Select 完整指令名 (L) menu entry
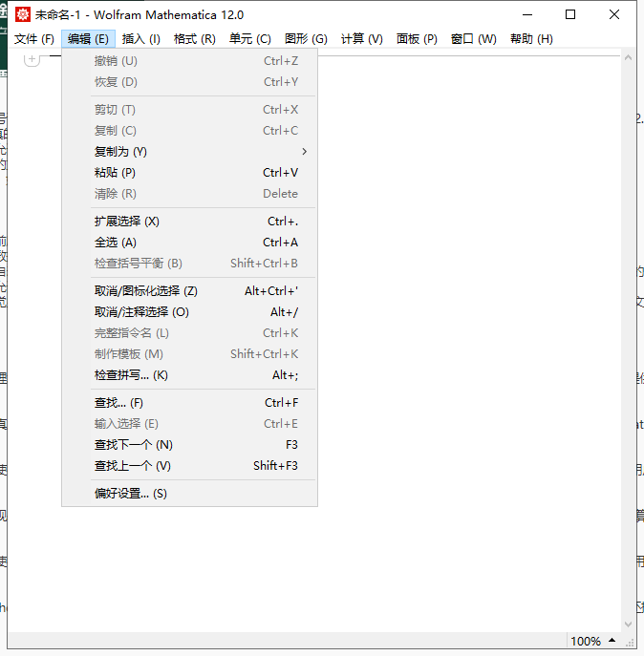The image size is (644, 656). (190, 333)
